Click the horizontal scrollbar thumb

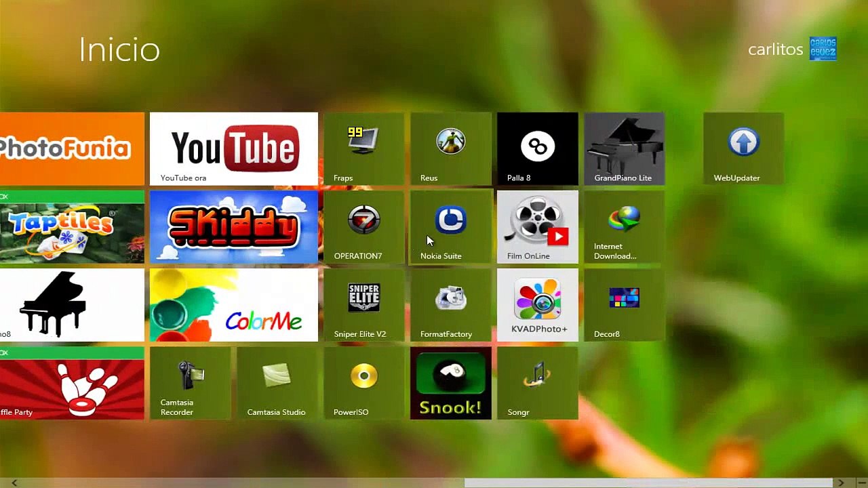pyautogui.click(x=648, y=483)
